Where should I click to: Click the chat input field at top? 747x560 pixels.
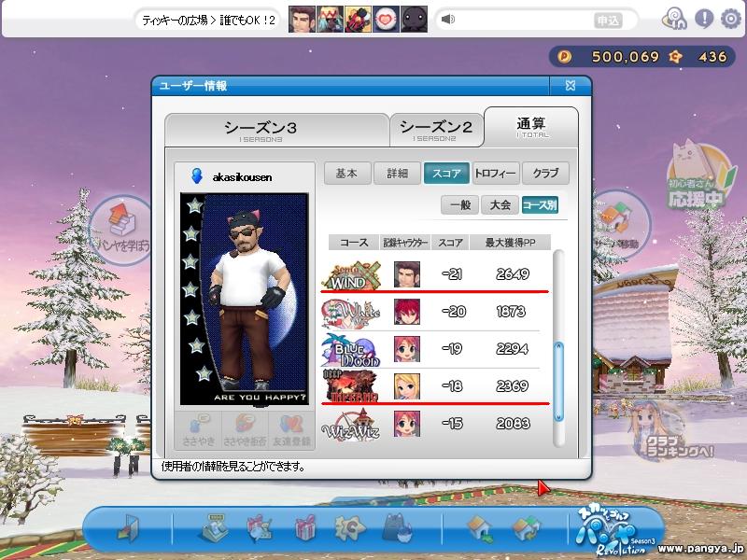tap(523, 20)
